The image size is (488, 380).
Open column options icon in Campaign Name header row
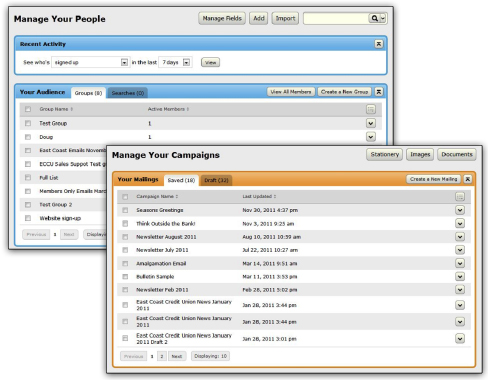pos(460,196)
